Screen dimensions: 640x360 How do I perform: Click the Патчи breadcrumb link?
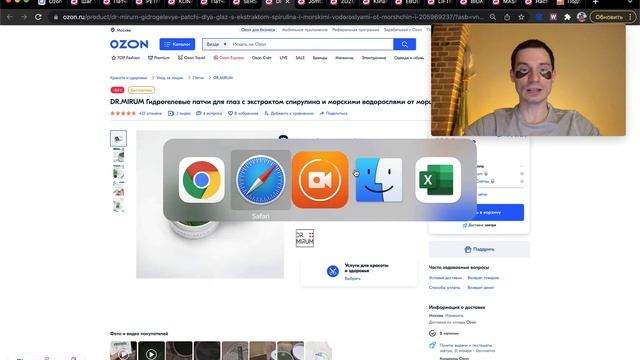click(198, 78)
